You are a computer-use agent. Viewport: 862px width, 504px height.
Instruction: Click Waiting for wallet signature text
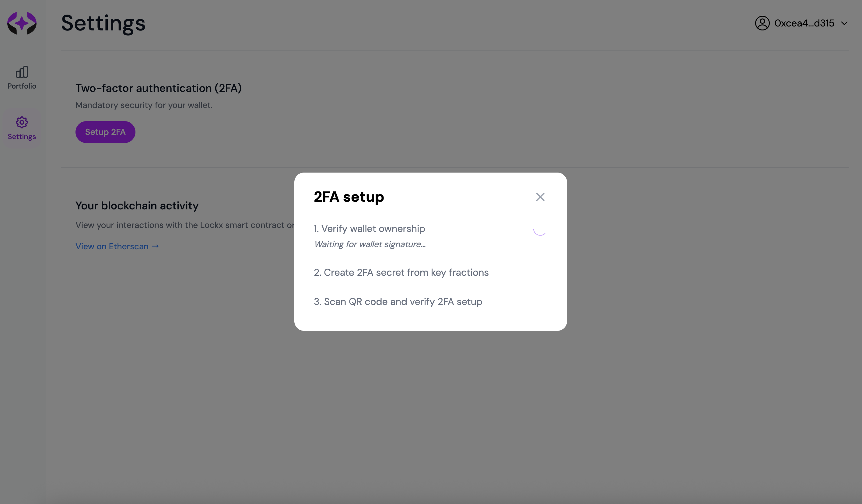point(370,244)
